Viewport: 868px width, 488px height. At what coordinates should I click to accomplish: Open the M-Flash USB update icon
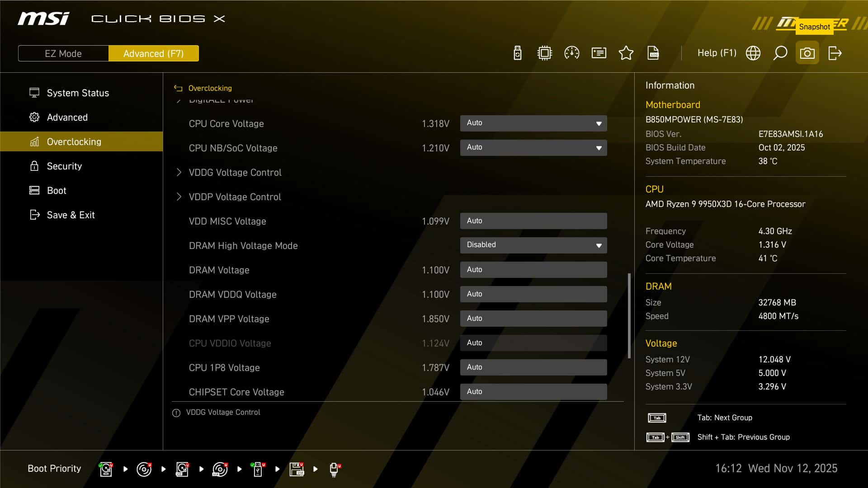coord(518,53)
